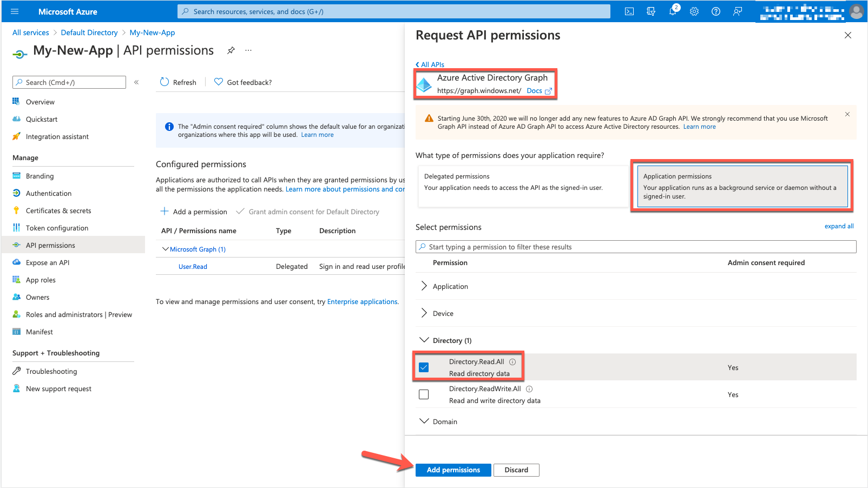Collapse the Microsoft Graph (1) group
This screenshot has width=868, height=488.
(x=166, y=249)
